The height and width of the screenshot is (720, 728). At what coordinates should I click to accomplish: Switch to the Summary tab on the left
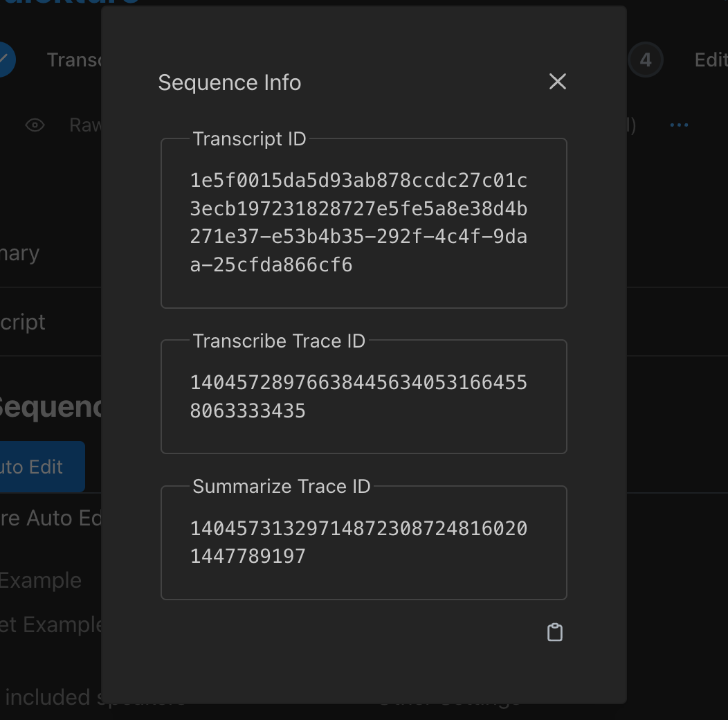coord(19,253)
